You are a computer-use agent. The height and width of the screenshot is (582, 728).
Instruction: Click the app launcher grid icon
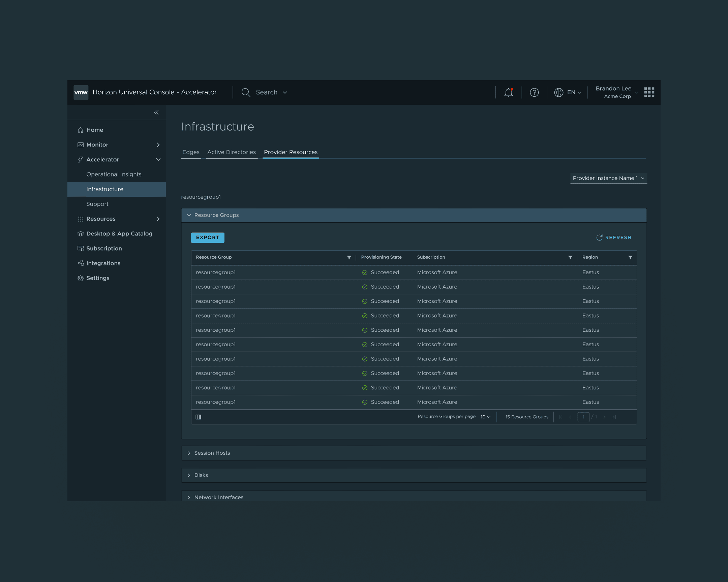649,92
